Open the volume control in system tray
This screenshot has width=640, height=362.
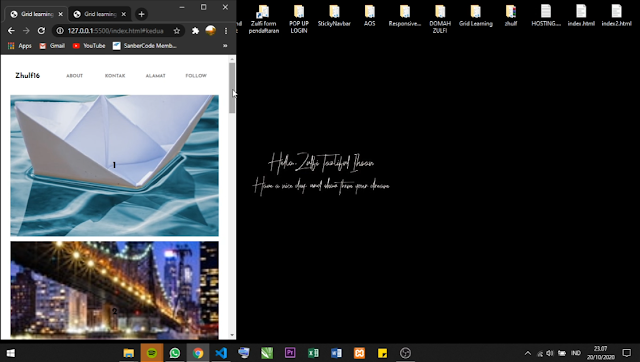point(550,353)
